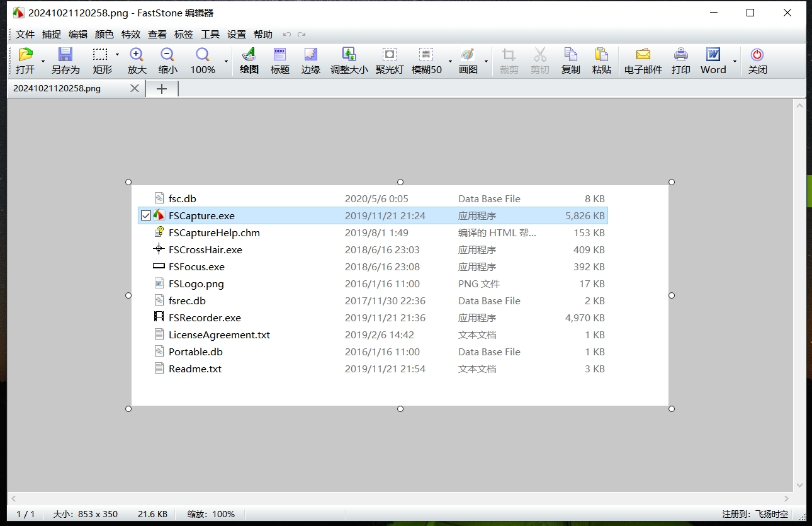Image resolution: width=812 pixels, height=526 pixels.
Task: Expand the 100% zoom level dropdown
Action: click(226, 61)
